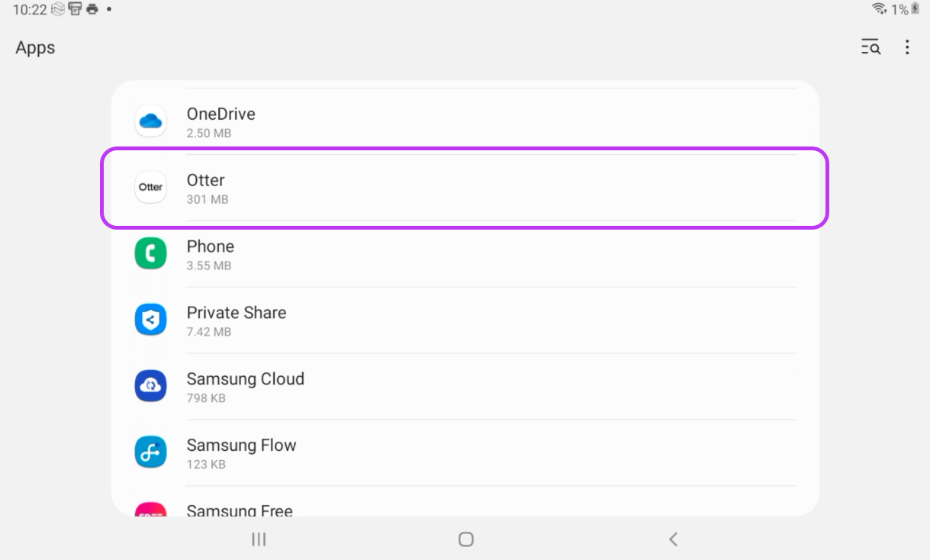The height and width of the screenshot is (560, 930).
Task: Tap the Wi-Fi status icon
Action: tap(879, 9)
